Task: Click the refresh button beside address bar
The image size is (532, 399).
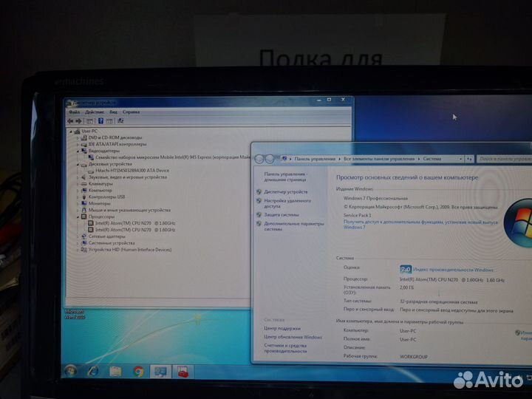Action: (469, 159)
